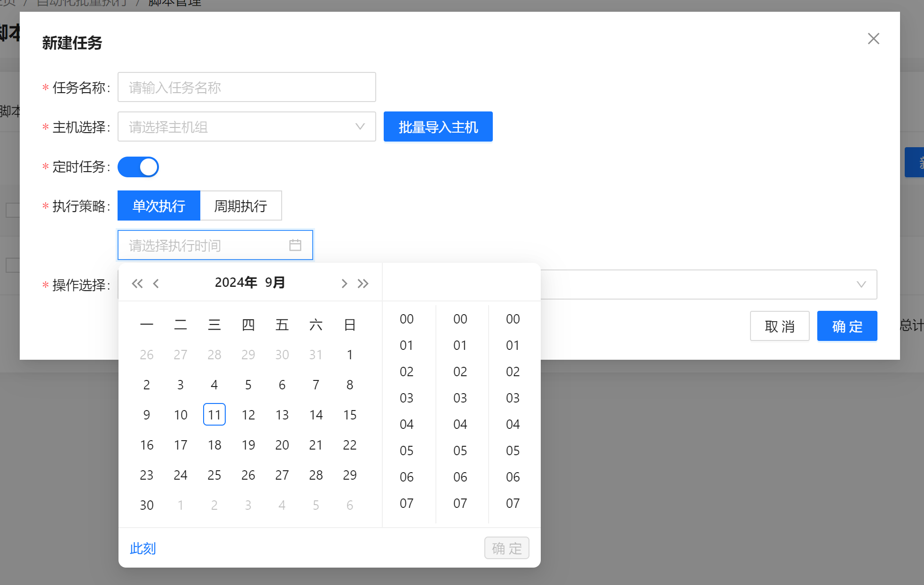Click blue 确定 button in dialog footer

[847, 326]
